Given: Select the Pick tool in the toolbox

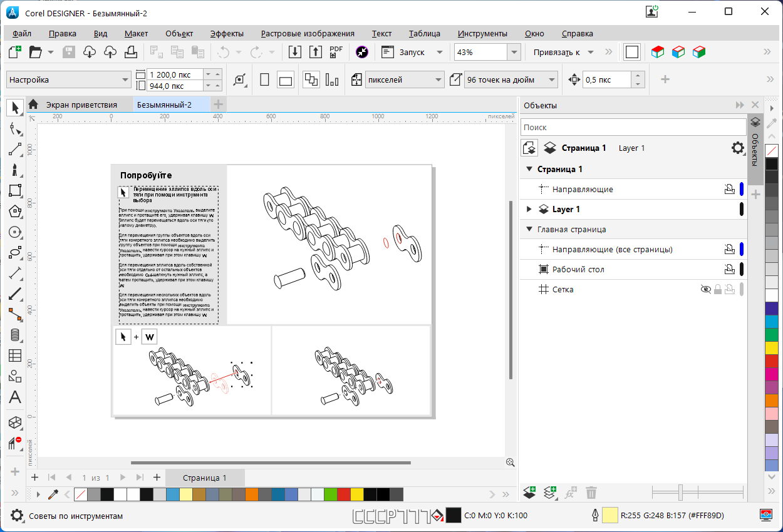Looking at the screenshot, I should [15, 108].
